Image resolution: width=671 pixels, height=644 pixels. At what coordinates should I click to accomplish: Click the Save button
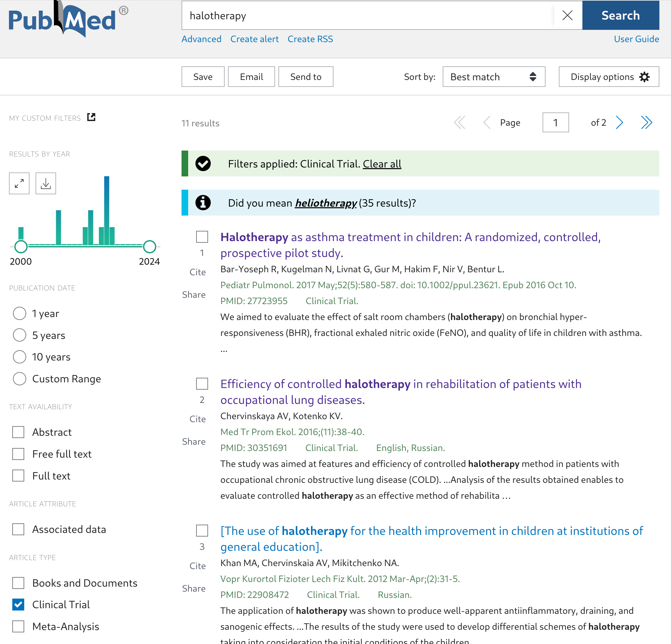(203, 77)
